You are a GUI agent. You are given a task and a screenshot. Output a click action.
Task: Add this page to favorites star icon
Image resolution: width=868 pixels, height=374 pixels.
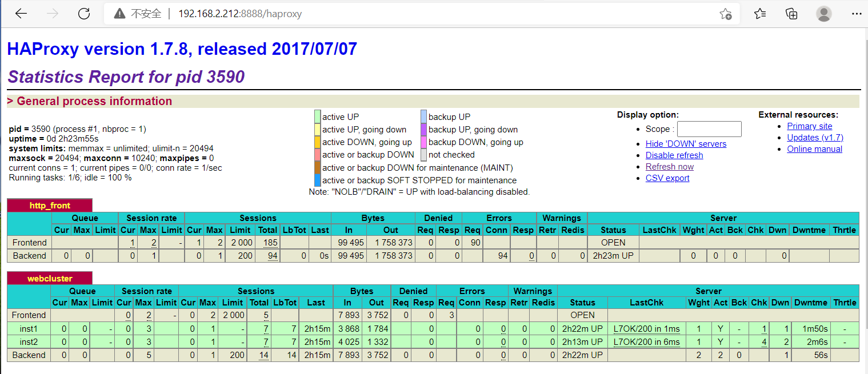point(726,14)
